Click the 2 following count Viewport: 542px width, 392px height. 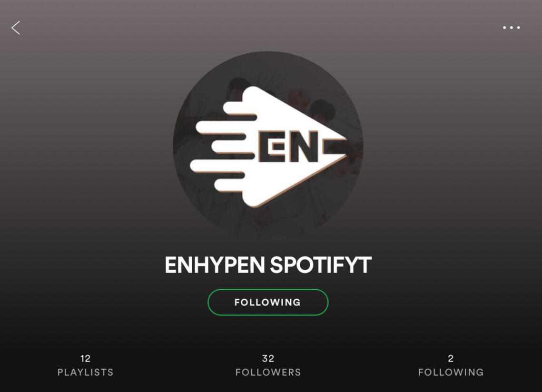[x=451, y=365]
